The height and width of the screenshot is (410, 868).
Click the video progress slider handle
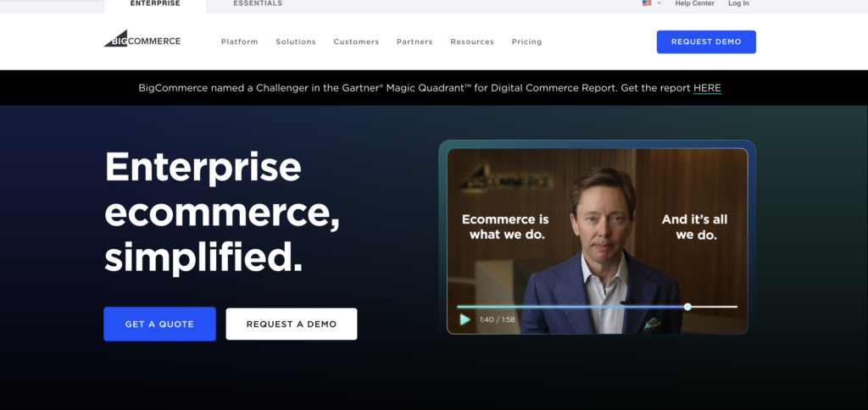pyautogui.click(x=687, y=307)
